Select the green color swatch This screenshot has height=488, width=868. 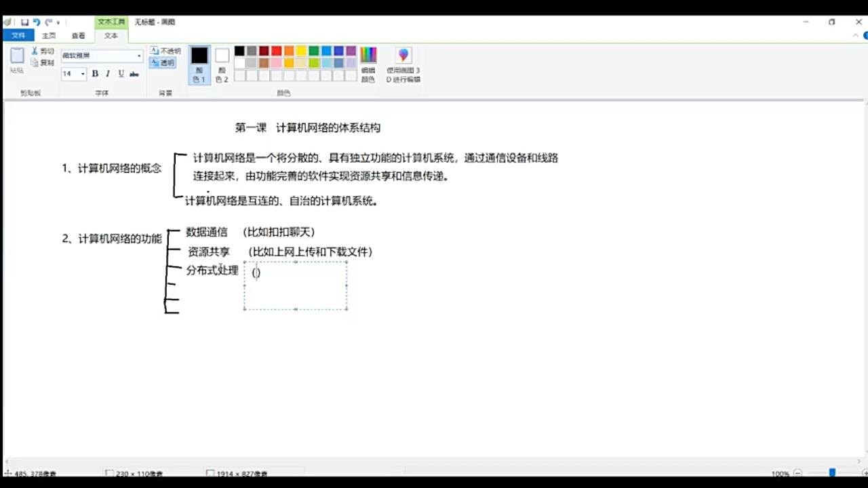pyautogui.click(x=314, y=51)
